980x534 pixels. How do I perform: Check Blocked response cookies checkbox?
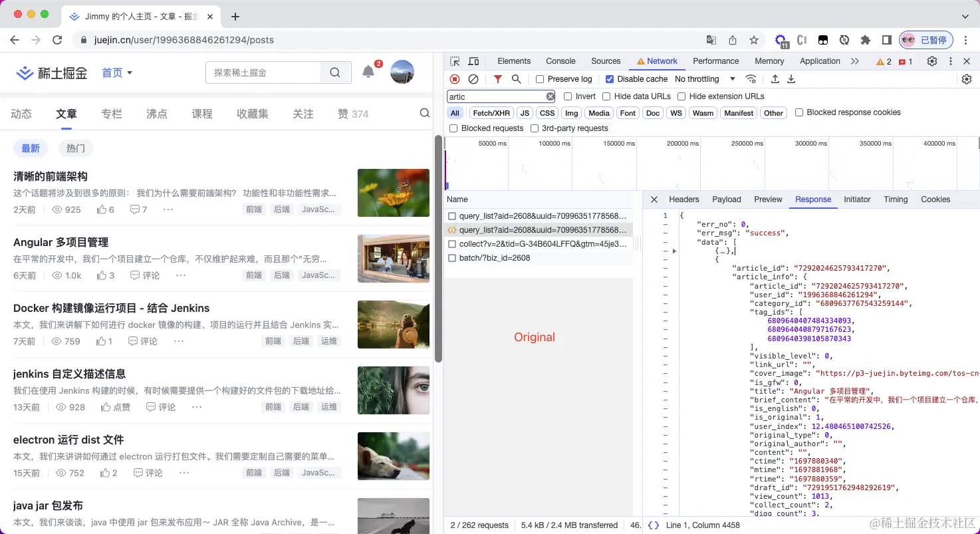pyautogui.click(x=799, y=112)
